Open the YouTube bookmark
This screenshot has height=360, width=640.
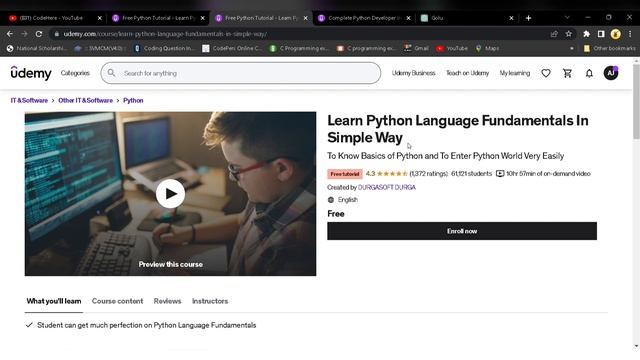tap(452, 48)
